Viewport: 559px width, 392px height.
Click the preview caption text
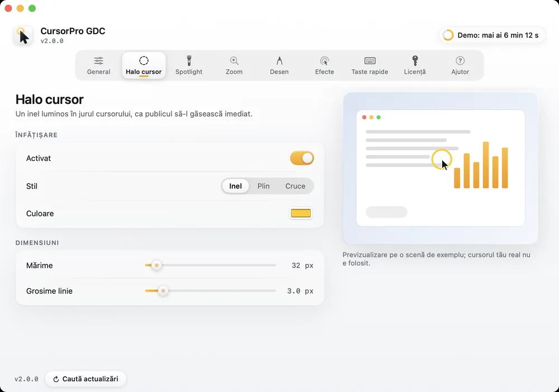click(437, 259)
